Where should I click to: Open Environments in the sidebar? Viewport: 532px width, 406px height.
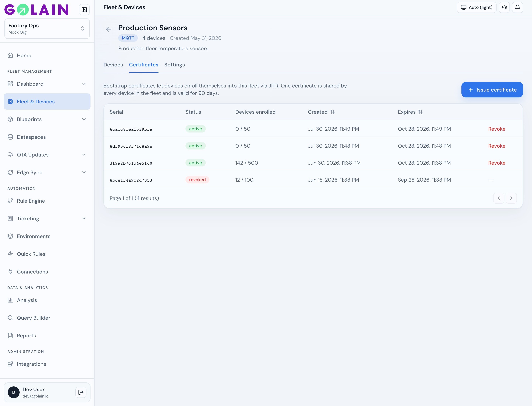click(x=47, y=236)
